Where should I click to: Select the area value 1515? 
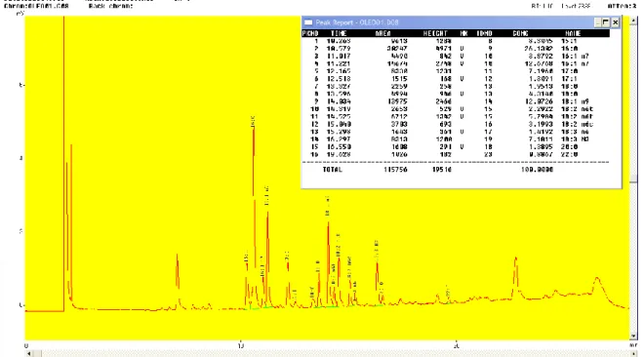tap(399, 79)
